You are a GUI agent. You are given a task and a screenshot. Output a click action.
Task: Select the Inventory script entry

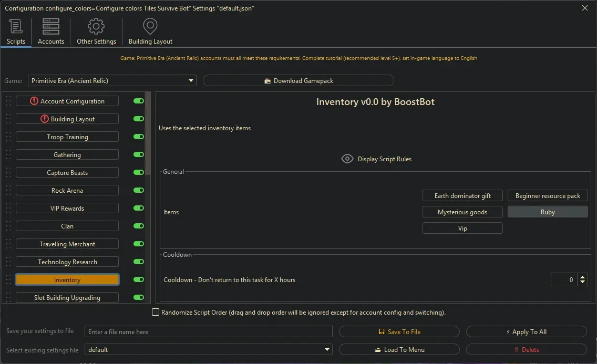[x=67, y=279]
